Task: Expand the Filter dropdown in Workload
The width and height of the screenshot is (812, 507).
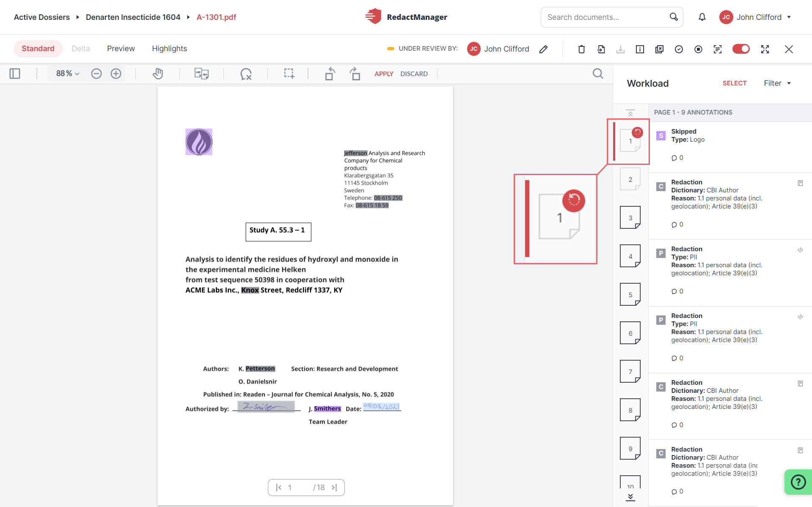Action: [x=777, y=83]
